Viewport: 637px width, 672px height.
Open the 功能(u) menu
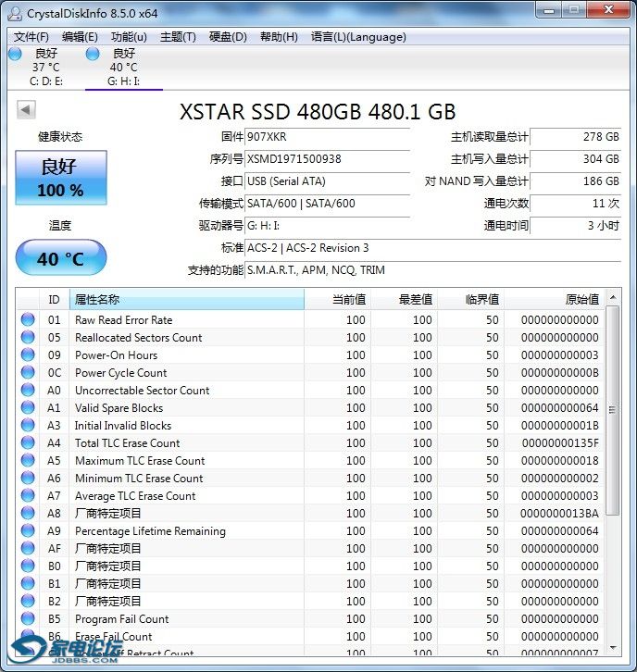click(129, 37)
